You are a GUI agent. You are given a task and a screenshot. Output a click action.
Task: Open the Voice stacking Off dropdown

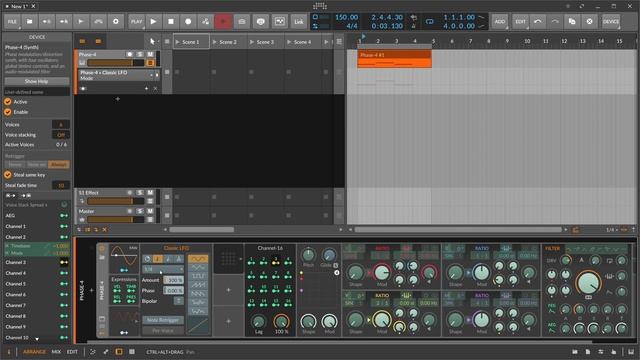[61, 135]
